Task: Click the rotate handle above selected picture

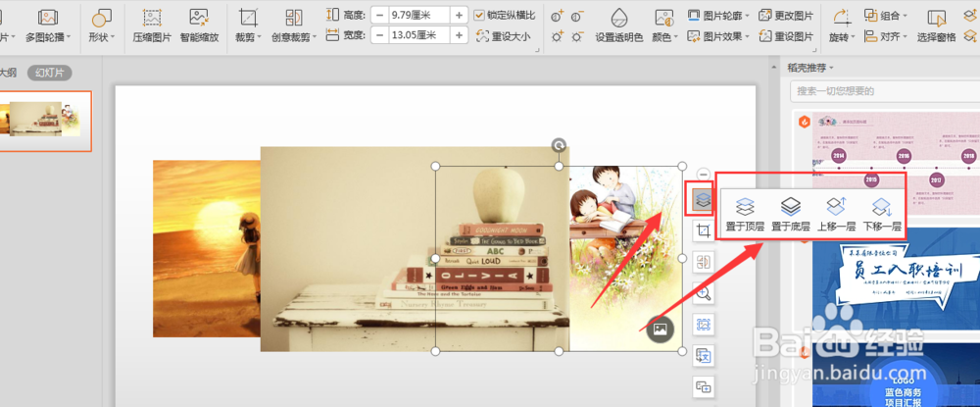Action: tap(559, 146)
